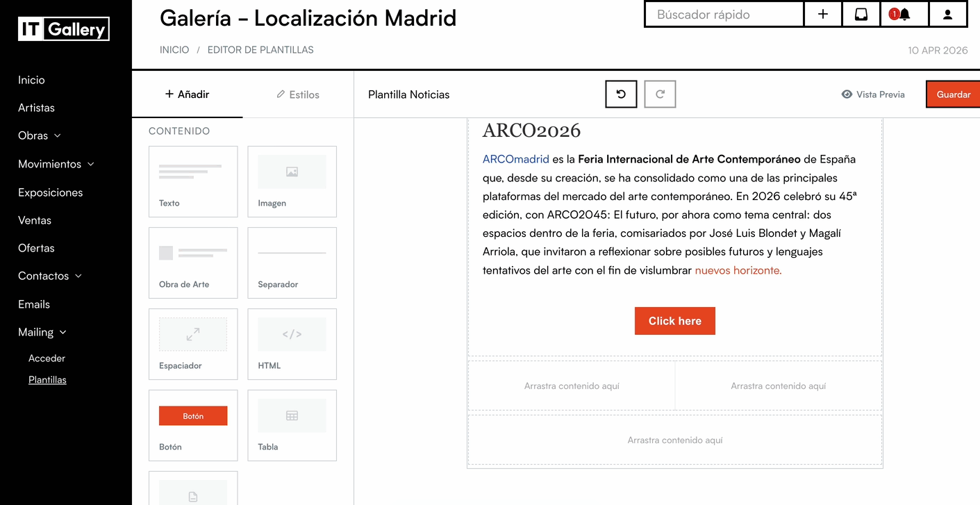Open Acceder under Mailing
This screenshot has width=980, height=505.
coord(47,358)
